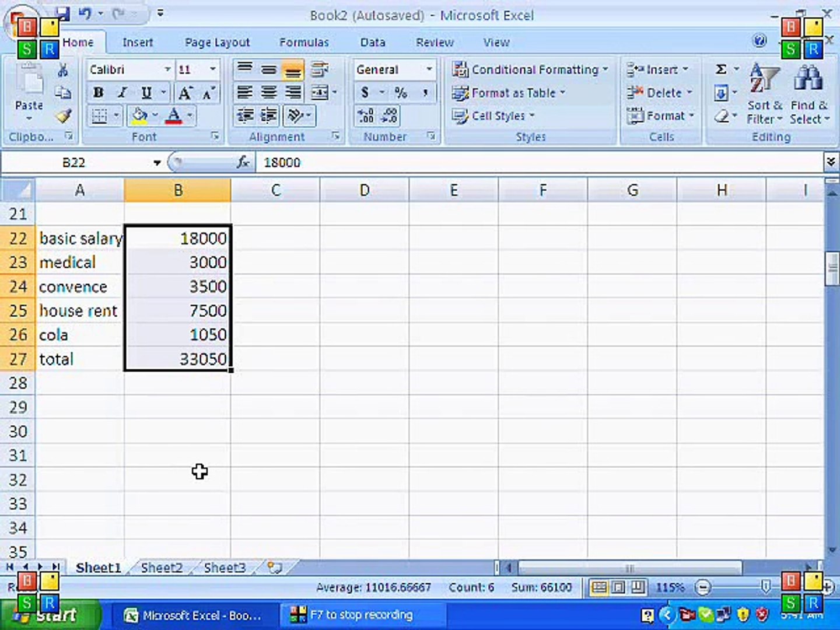Switch to the Formulas ribbon tab
This screenshot has height=630, width=840.
(x=304, y=43)
